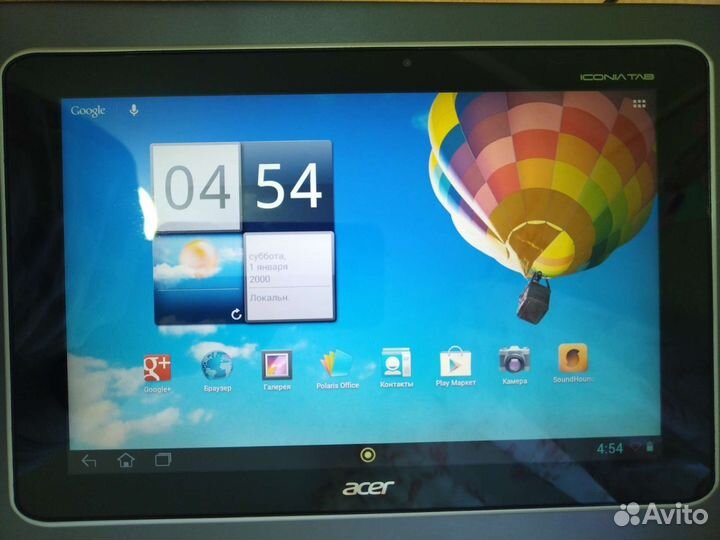Screen dimensions: 720x540
Task: Tap the date суббота 1 января 2000
Action: [269, 267]
